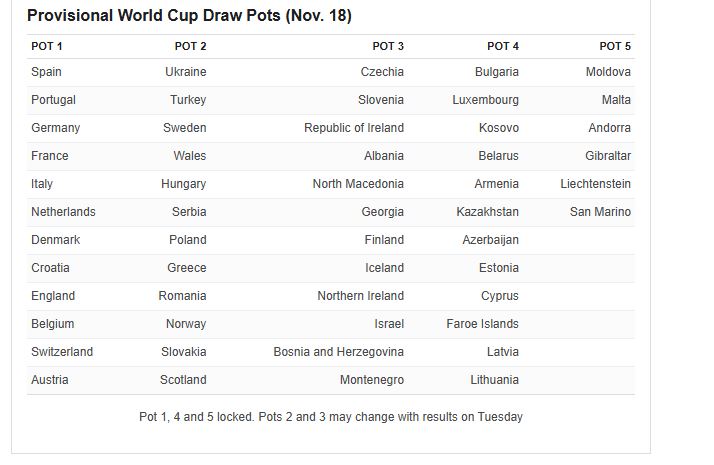Select Spain in Pot 1
This screenshot has width=714, height=465.
point(46,72)
